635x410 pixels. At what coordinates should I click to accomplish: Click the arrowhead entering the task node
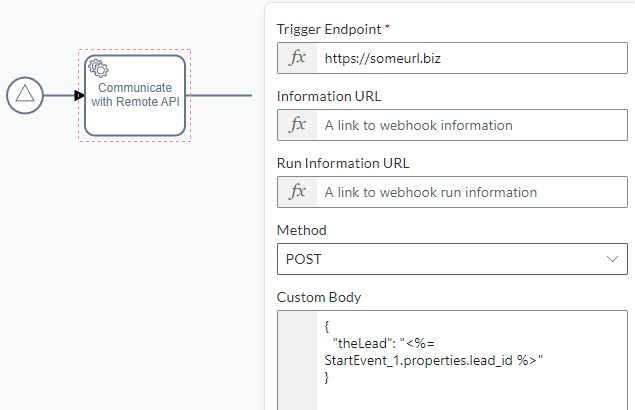[x=79, y=96]
